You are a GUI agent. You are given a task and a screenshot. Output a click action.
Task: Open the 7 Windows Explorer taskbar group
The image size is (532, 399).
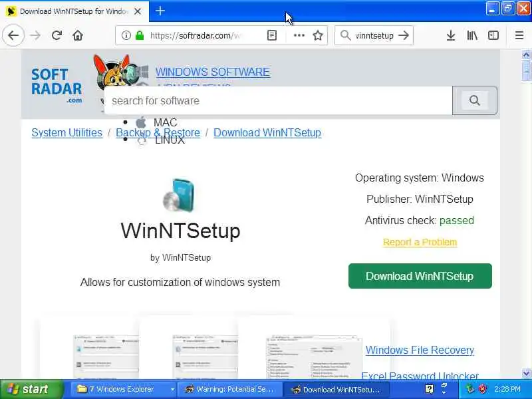pyautogui.click(x=120, y=389)
